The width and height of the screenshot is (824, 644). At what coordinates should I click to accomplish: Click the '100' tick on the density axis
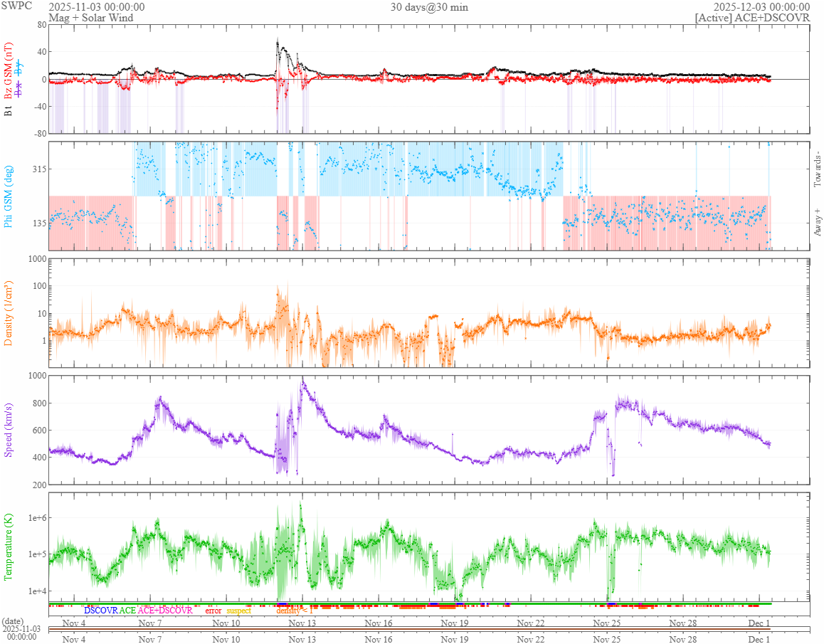tap(39, 286)
